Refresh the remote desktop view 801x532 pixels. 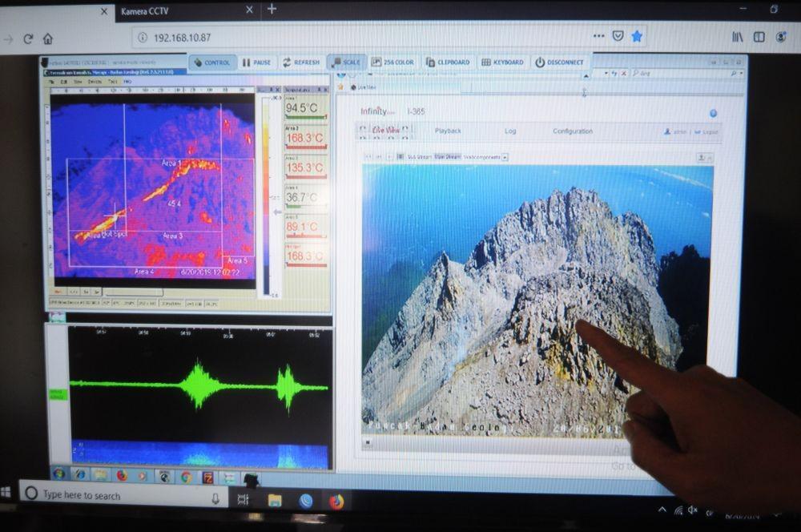(x=301, y=62)
